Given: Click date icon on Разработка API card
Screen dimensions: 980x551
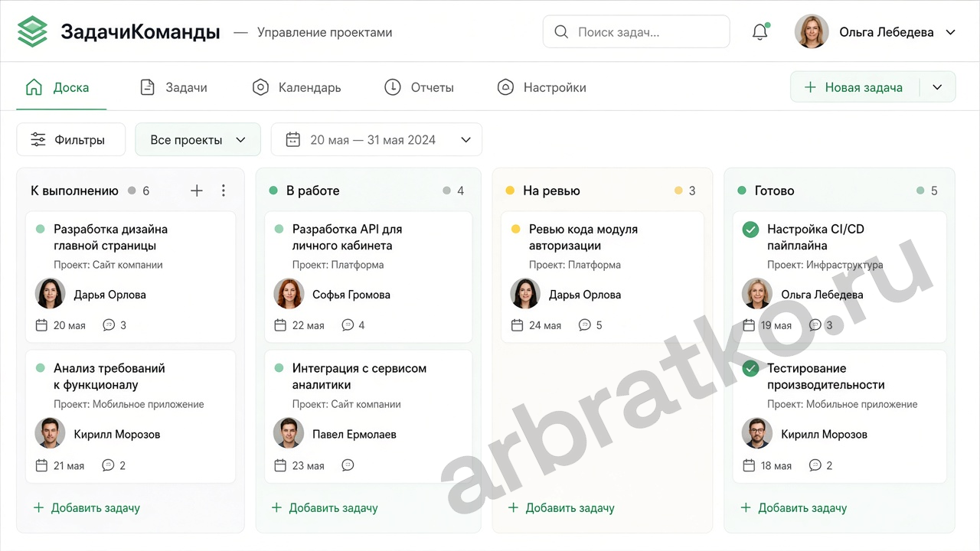Looking at the screenshot, I should [280, 325].
